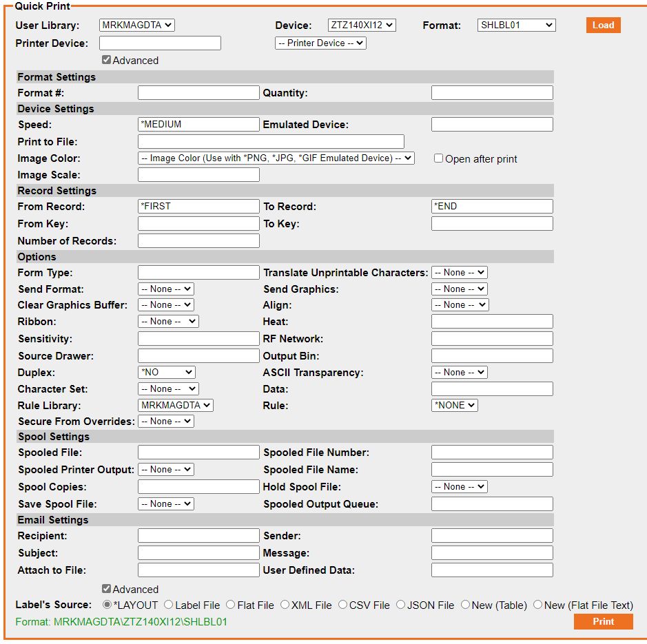Click the Spooled Output Queue field
Image resolution: width=647 pixels, height=644 pixels.
492,503
